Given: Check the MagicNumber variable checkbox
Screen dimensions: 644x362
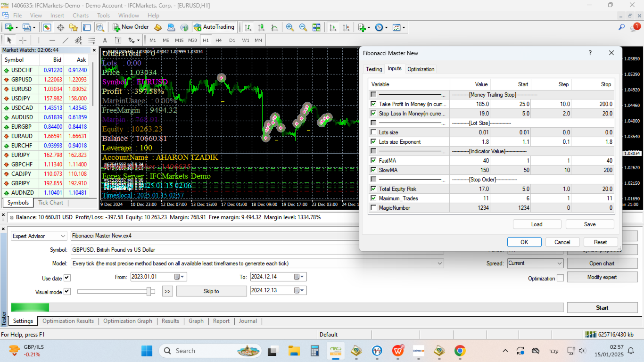Looking at the screenshot, I should pos(374,208).
